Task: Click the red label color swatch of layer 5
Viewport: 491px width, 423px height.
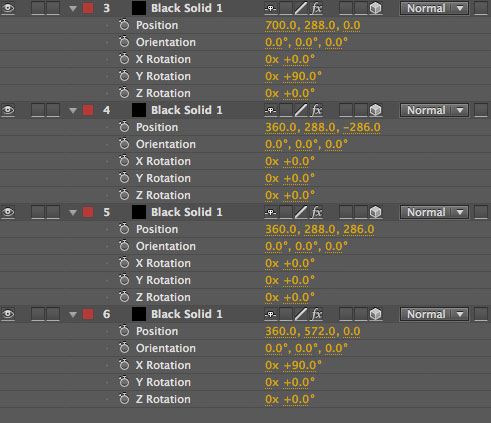Action: (88, 212)
